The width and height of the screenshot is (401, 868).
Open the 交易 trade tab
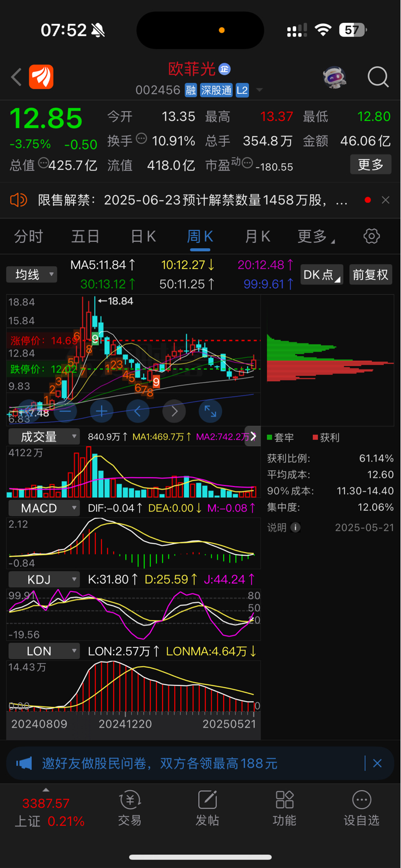[130, 807]
